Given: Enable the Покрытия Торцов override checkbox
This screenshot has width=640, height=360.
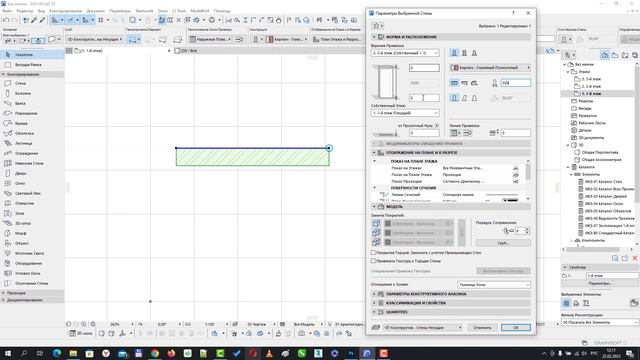Looking at the screenshot, I should [373, 253].
